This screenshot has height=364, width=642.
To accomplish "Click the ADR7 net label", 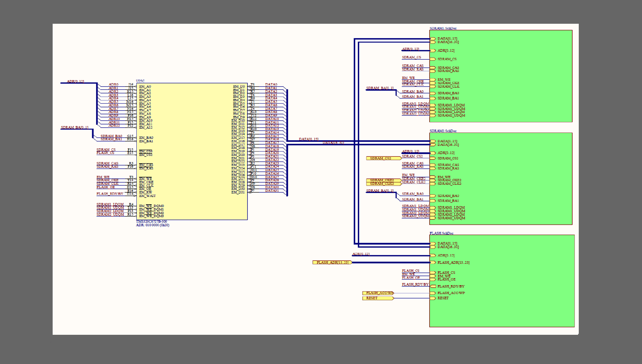I will point(113,109).
